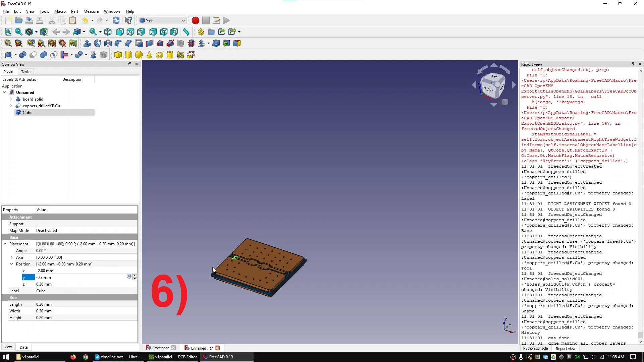Switch to the Data property tab
This screenshot has height=362, width=644.
tap(23, 347)
